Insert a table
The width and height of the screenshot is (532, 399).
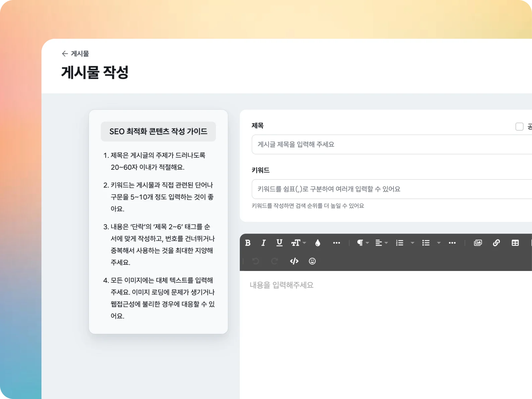[x=515, y=243]
